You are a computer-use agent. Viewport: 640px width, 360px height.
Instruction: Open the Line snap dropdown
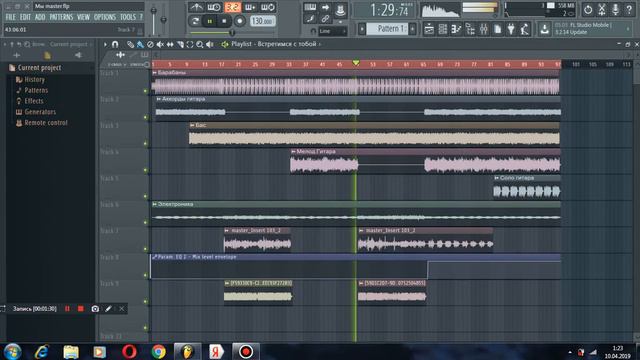pyautogui.click(x=332, y=31)
